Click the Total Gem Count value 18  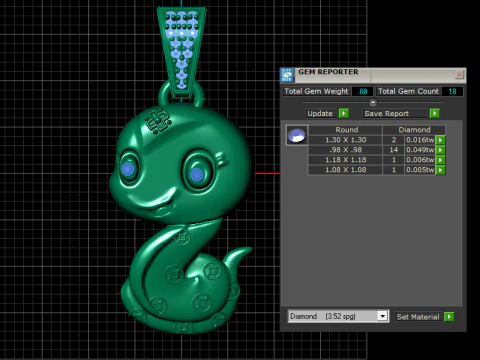[452, 91]
